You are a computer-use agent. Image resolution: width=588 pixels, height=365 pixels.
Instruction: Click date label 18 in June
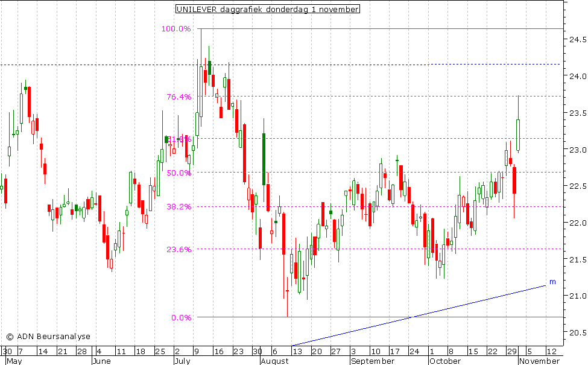tap(141, 352)
